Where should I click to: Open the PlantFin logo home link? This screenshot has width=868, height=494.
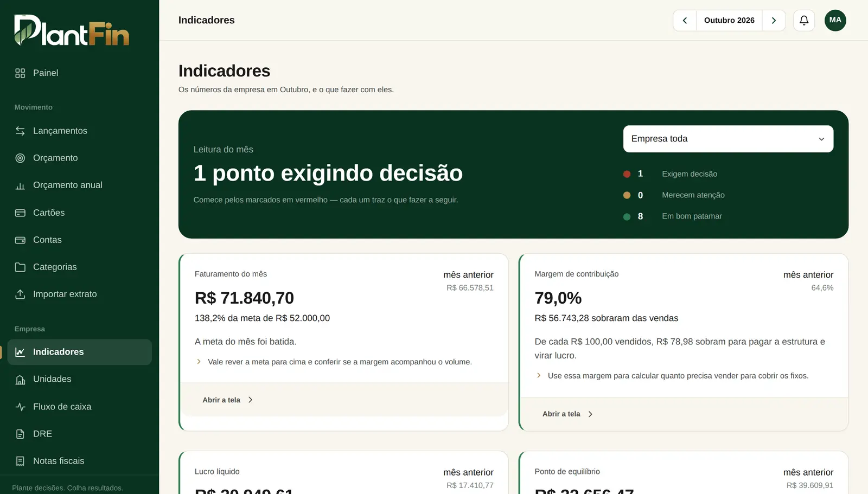pyautogui.click(x=72, y=30)
